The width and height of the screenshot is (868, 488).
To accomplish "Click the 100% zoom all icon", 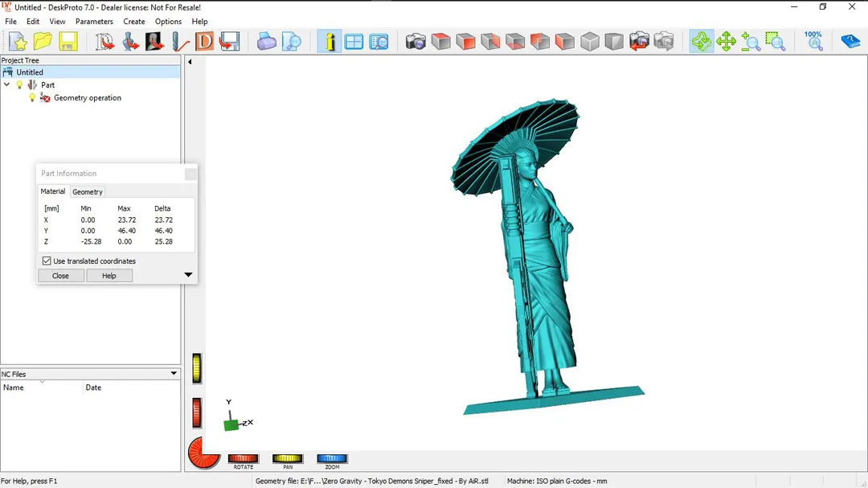I will click(813, 42).
